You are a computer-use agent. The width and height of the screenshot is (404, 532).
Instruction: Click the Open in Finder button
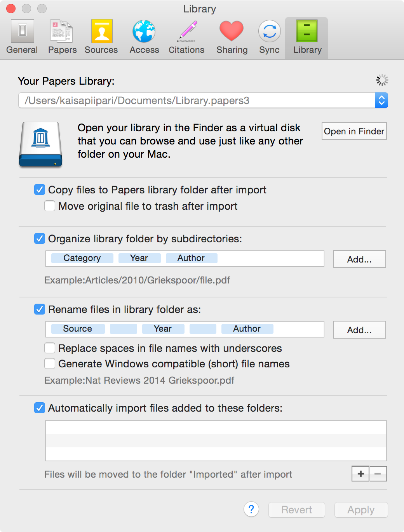tap(354, 131)
